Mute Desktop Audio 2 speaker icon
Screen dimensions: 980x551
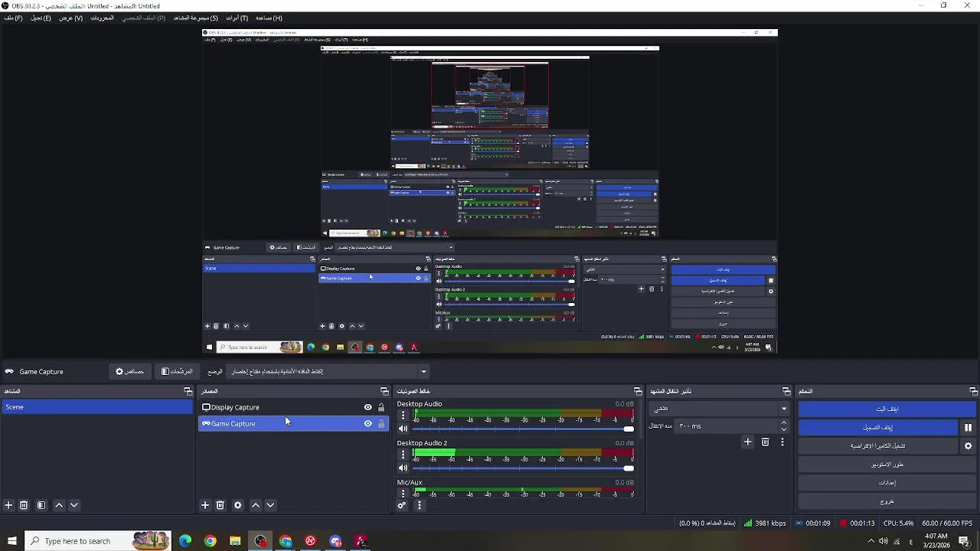[x=403, y=468]
